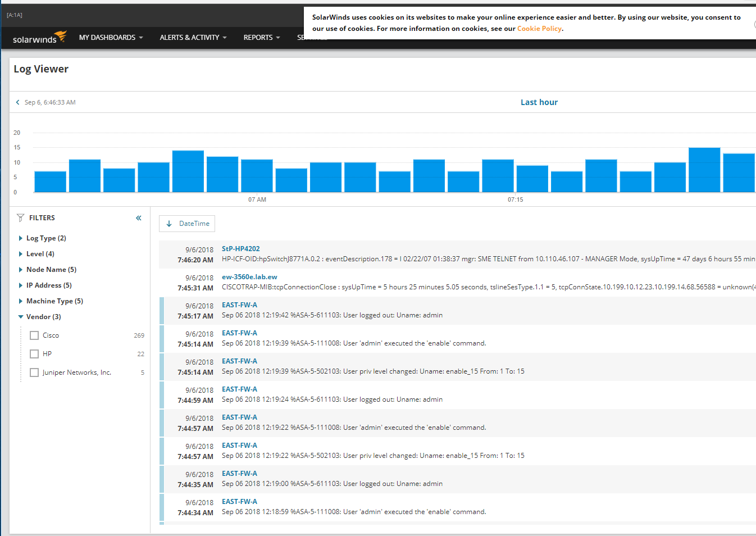Click the DateTime sort button
This screenshot has height=536, width=756.
click(187, 224)
